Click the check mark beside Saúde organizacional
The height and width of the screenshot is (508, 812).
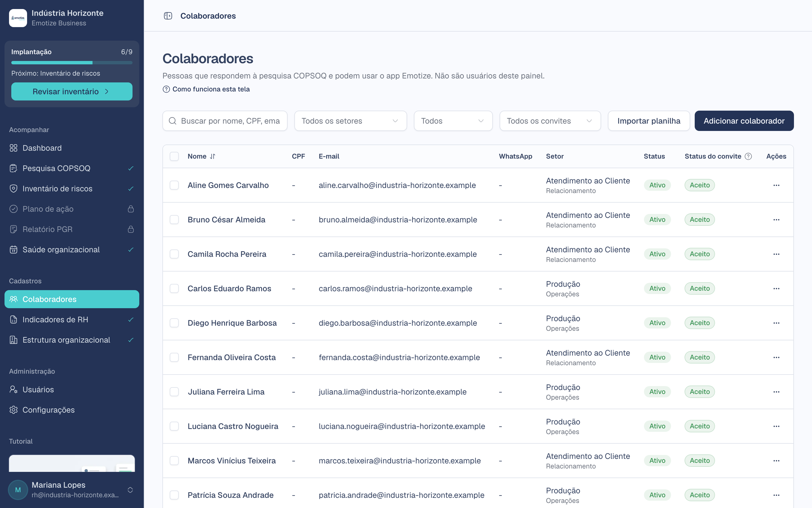click(x=131, y=250)
